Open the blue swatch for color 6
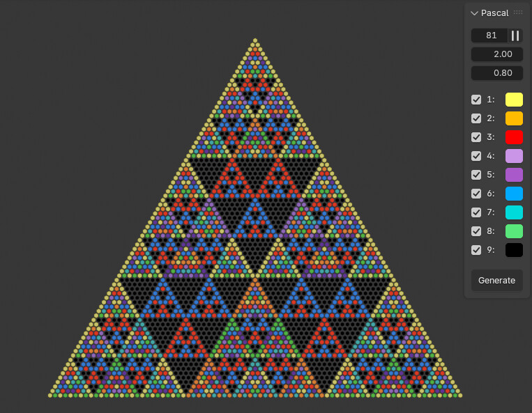 point(514,194)
